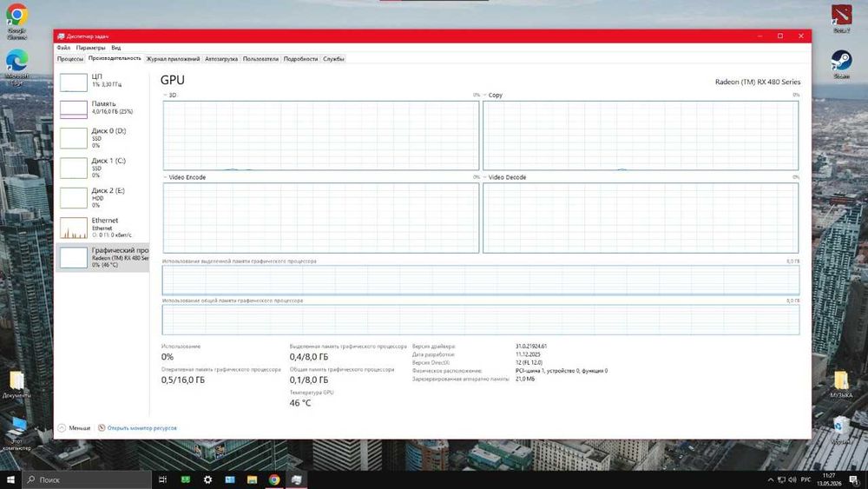Collapse details with Меньше button

[74, 428]
